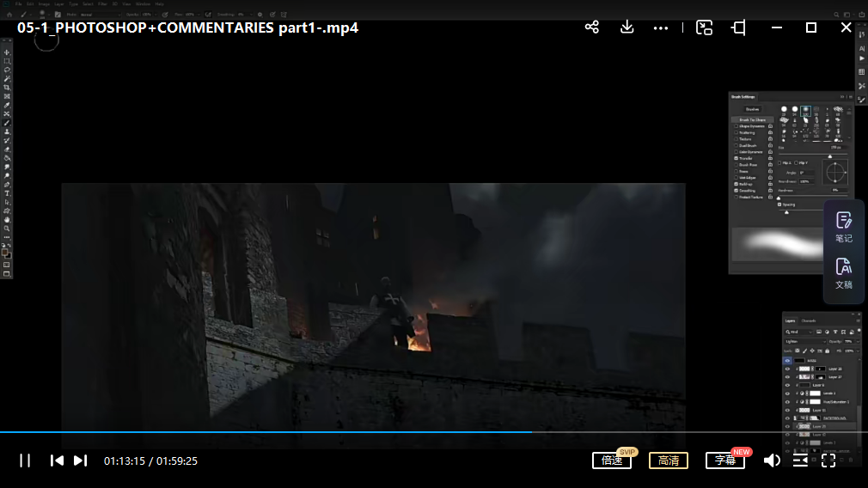Click the picture-in-picture mini window icon
The height and width of the screenshot is (488, 868).
click(704, 27)
